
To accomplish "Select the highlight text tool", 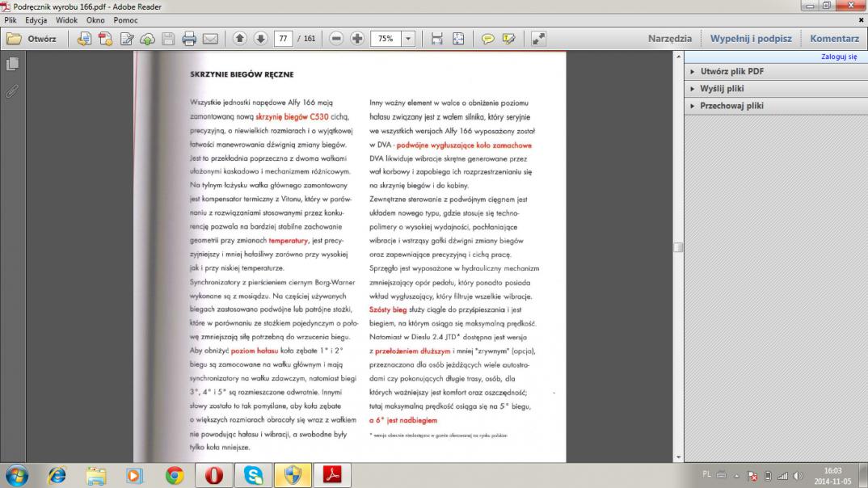I will 508,39.
